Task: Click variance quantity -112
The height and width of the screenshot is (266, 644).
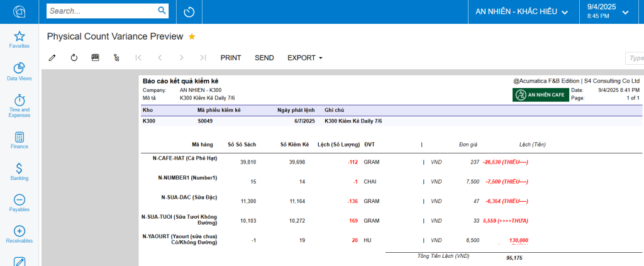Action: (x=353, y=162)
